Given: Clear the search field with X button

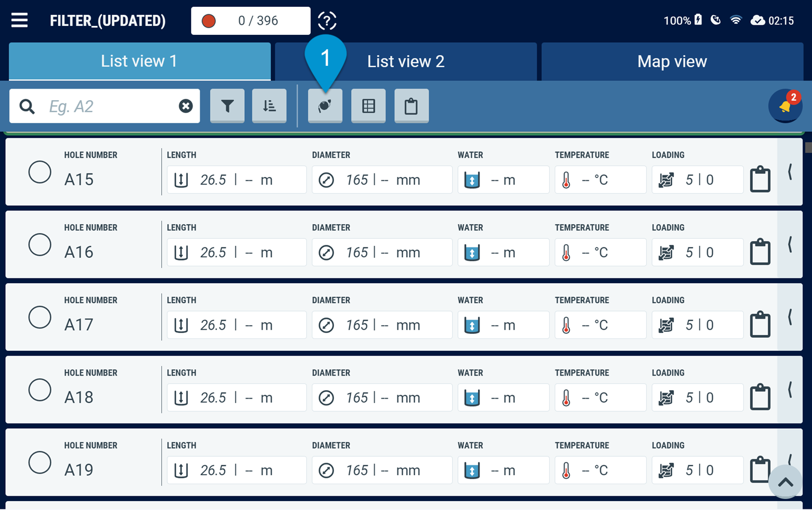Looking at the screenshot, I should (186, 106).
